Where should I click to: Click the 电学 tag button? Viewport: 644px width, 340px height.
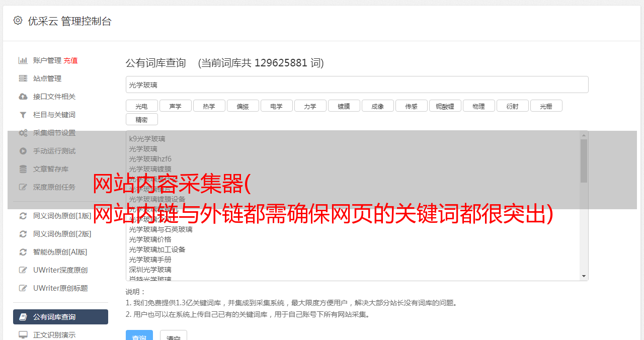coord(277,106)
